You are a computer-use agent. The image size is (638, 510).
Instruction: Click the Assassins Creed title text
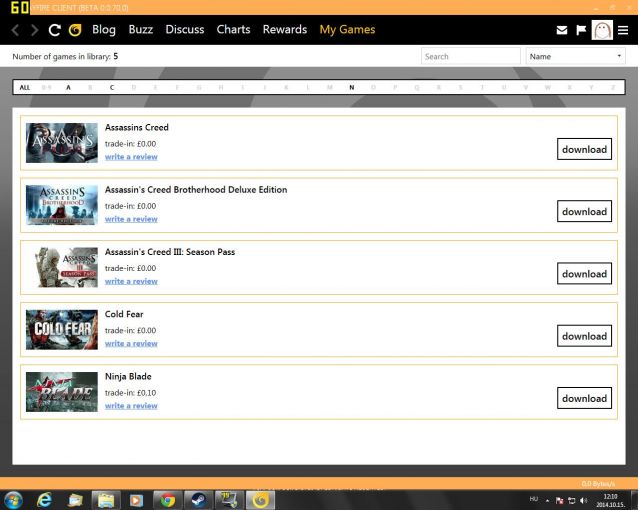137,127
